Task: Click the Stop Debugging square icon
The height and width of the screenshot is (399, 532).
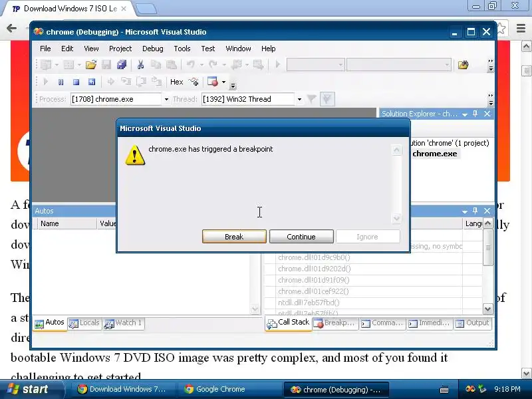Action: (x=76, y=82)
